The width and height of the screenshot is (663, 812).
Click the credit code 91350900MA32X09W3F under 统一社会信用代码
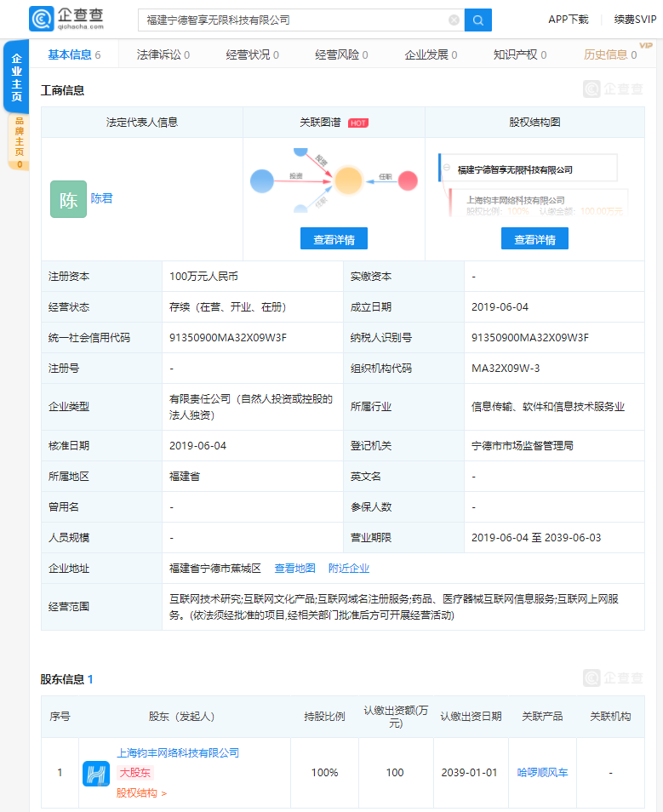click(228, 338)
